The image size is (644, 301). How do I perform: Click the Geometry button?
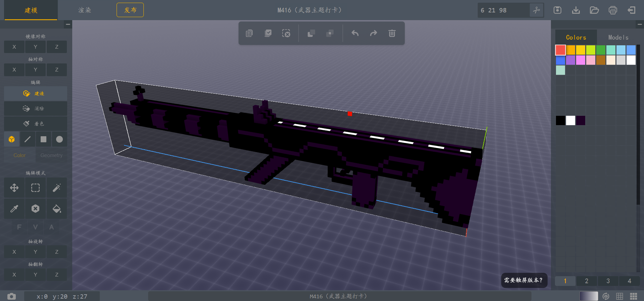click(x=51, y=155)
